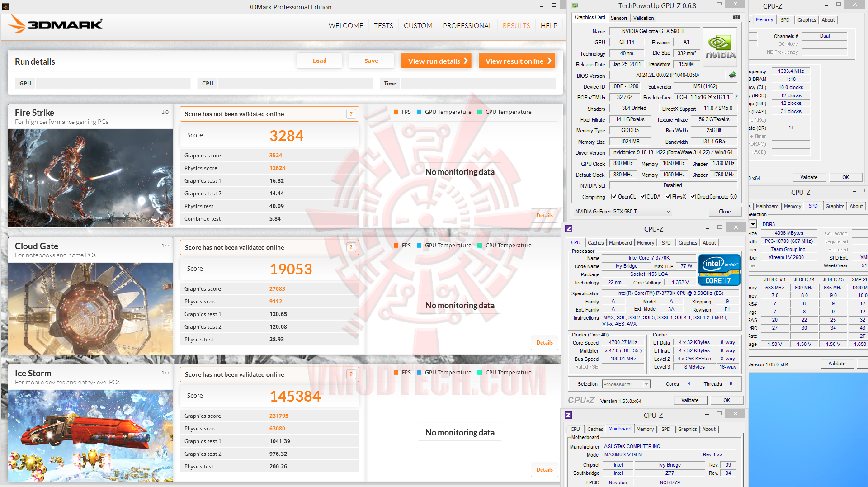Screen dimensions: 868x487
Task: Open the CUSTOM section in 3DMark
Action: coord(418,26)
